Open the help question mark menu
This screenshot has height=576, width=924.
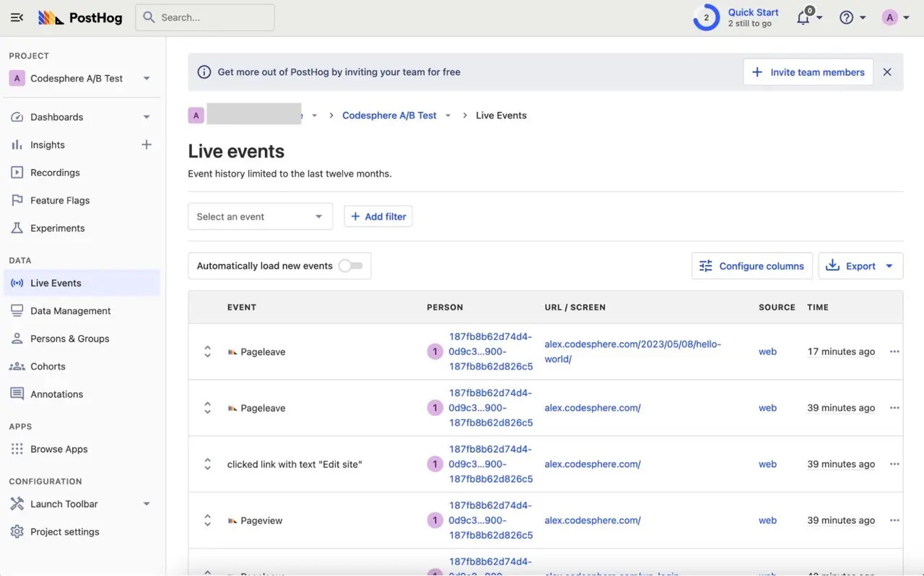847,18
